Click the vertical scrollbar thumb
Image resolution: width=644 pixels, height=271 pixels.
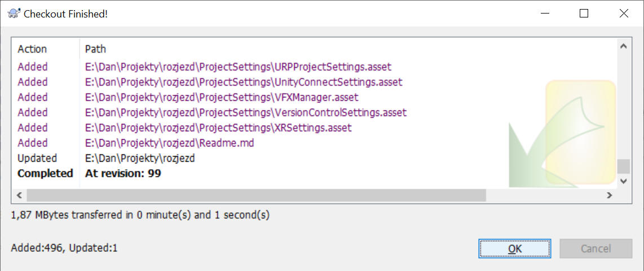[x=623, y=167]
